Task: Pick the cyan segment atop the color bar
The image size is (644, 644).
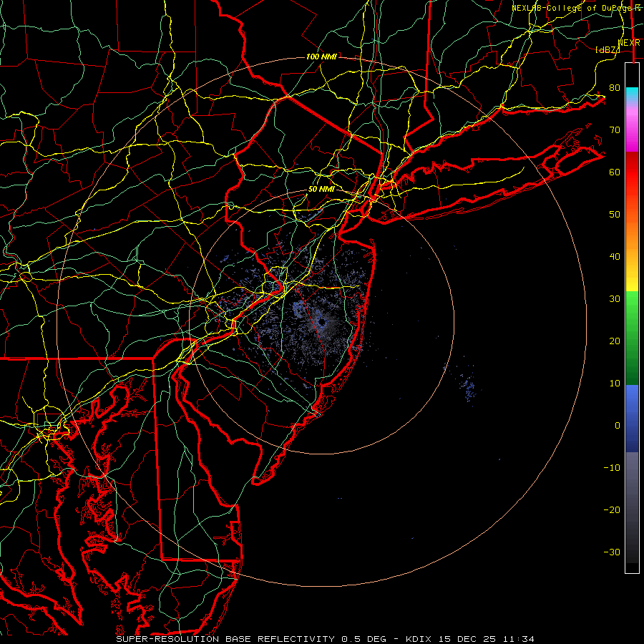Action: click(632, 94)
